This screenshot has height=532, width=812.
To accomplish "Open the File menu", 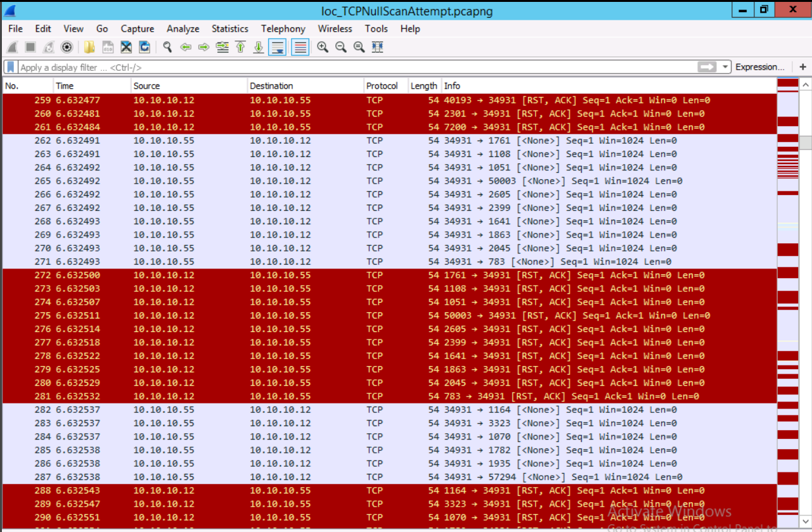I will [x=15, y=28].
